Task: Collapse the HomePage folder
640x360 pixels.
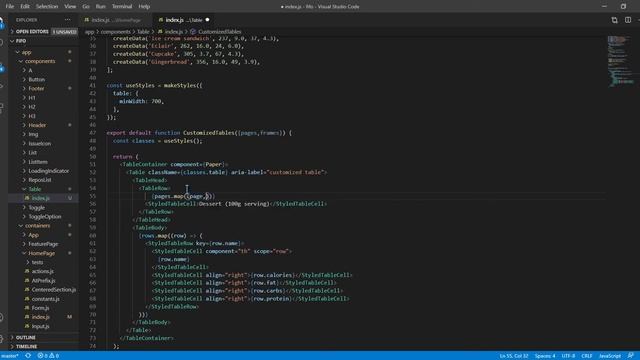Action: [x=41, y=253]
